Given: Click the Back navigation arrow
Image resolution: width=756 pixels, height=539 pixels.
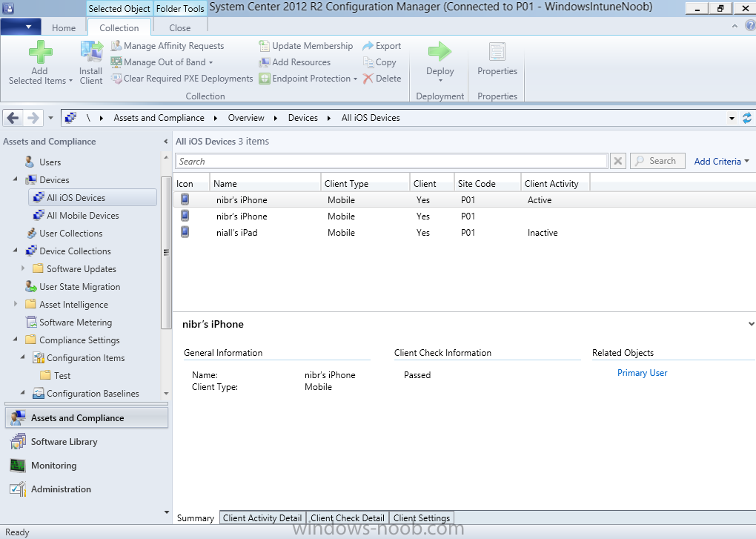Looking at the screenshot, I should [x=13, y=118].
